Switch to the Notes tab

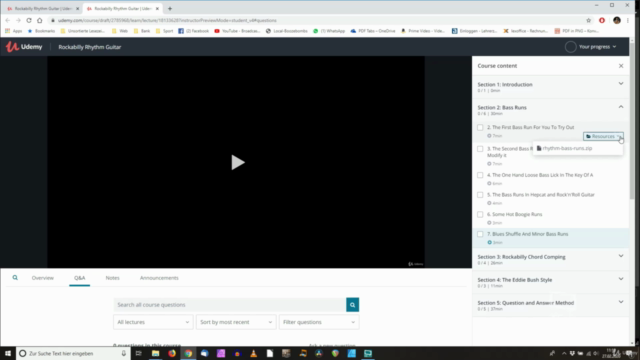(112, 278)
